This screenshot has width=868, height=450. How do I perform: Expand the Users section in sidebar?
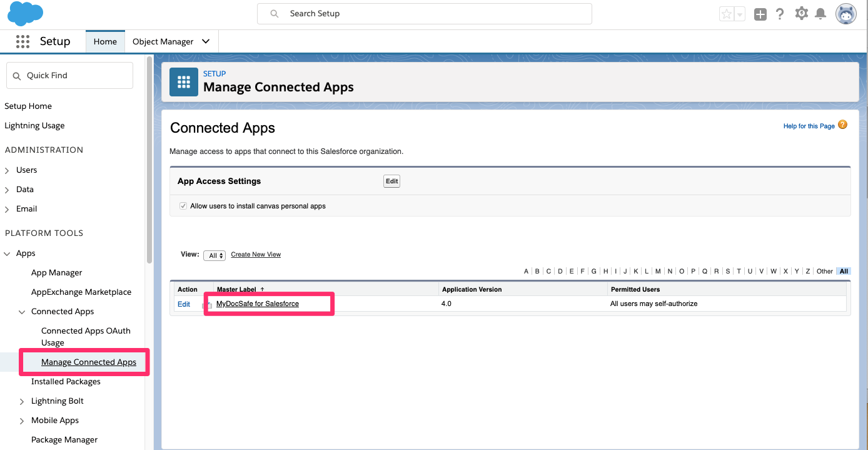pyautogui.click(x=7, y=170)
